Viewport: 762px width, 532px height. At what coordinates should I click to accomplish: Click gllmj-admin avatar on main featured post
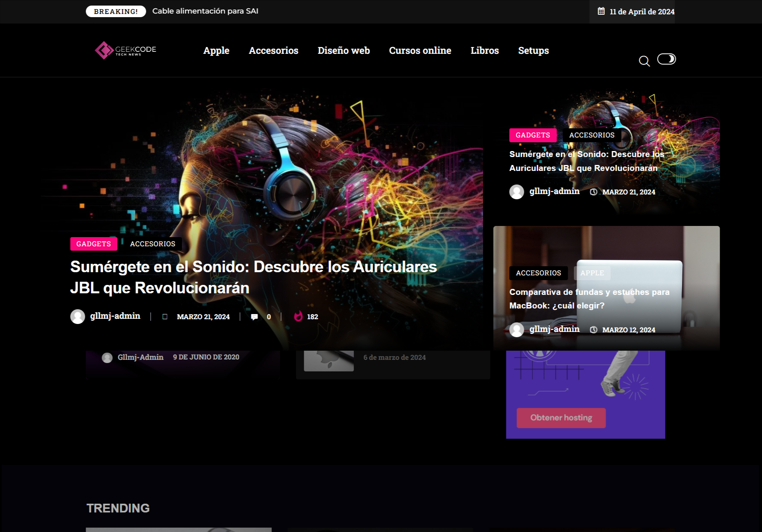(78, 317)
